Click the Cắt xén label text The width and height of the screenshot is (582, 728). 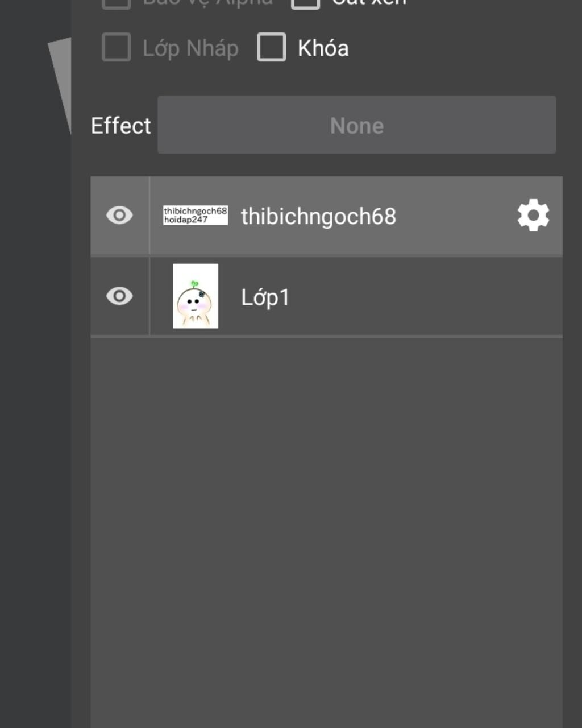click(x=369, y=3)
